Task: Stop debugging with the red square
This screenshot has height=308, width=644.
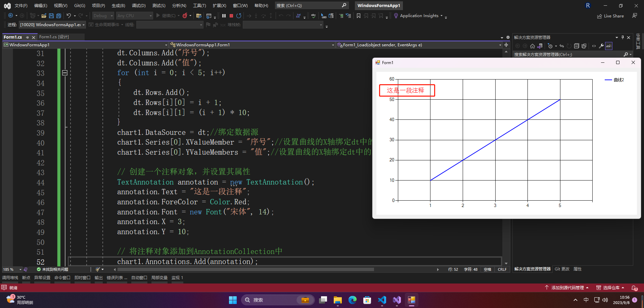Action: pos(231,16)
